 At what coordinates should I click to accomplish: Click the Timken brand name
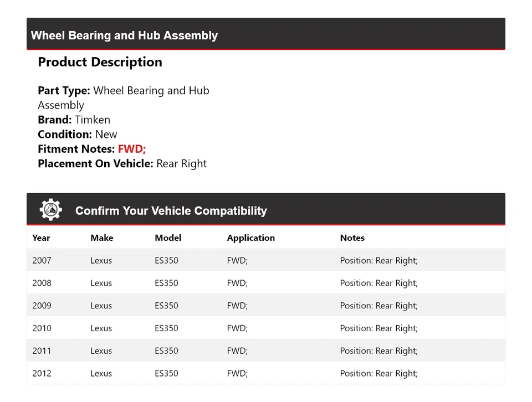(93, 120)
